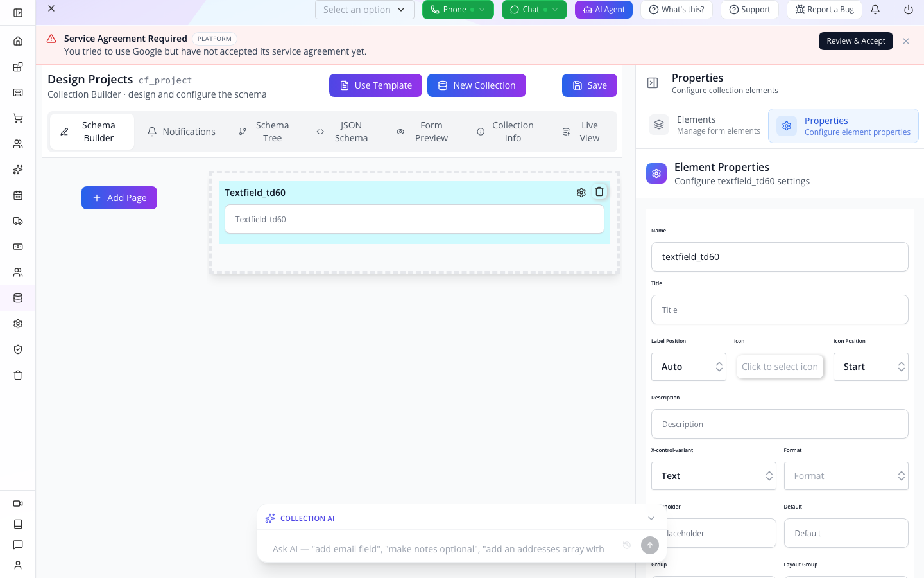
Task: Open the JSON Schema tab
Action: coord(343,132)
